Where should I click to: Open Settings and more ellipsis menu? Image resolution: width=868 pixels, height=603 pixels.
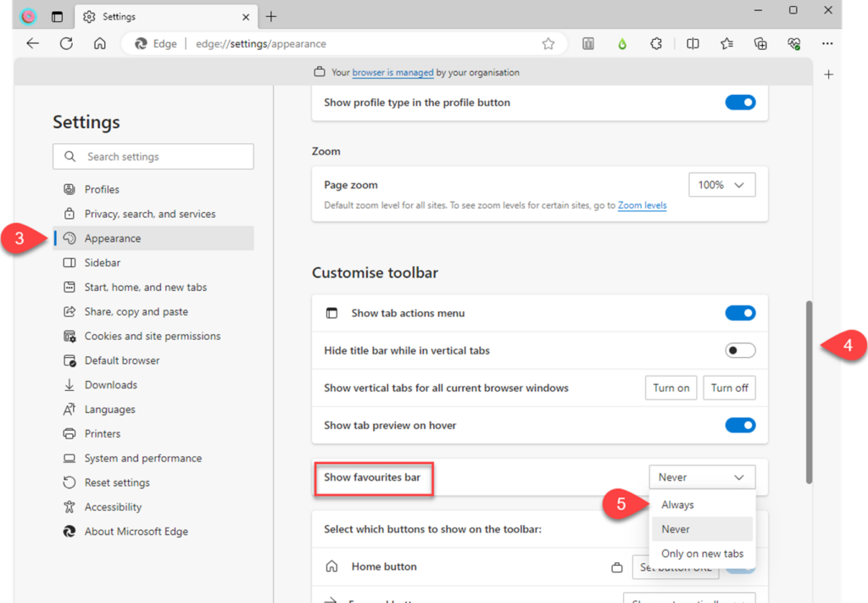[x=827, y=44]
